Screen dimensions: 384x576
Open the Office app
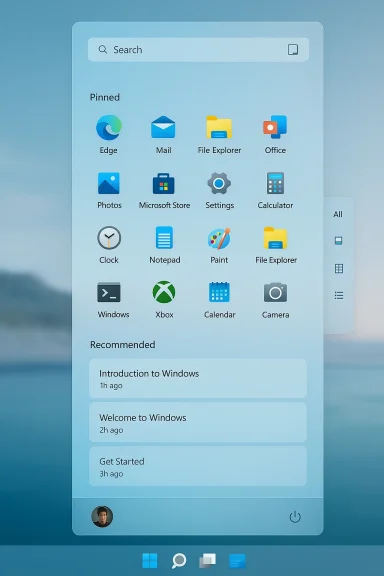point(275,127)
